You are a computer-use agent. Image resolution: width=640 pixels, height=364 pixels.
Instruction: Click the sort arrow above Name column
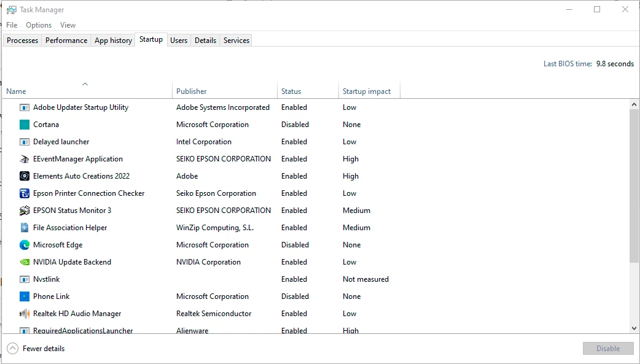(85, 84)
